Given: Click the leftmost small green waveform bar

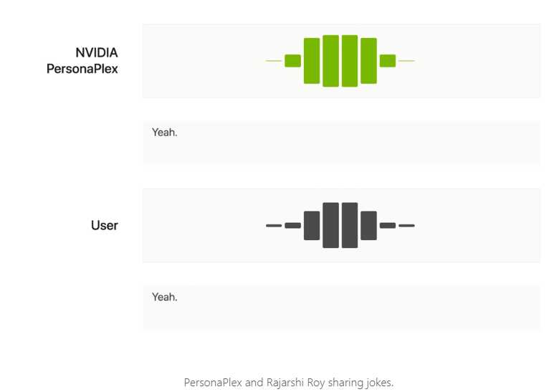Looking at the screenshot, I should [x=292, y=61].
